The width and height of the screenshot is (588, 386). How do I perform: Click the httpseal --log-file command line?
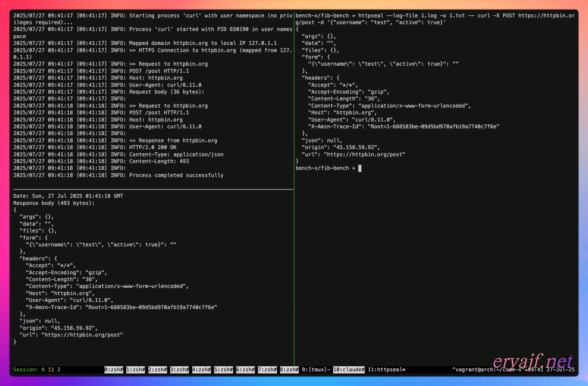435,19
